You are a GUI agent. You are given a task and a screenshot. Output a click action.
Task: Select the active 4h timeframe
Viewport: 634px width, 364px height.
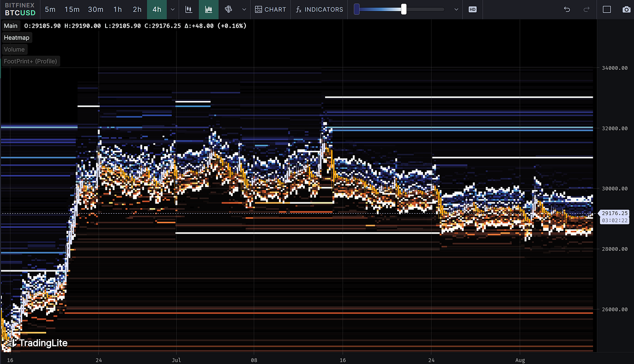(x=157, y=9)
